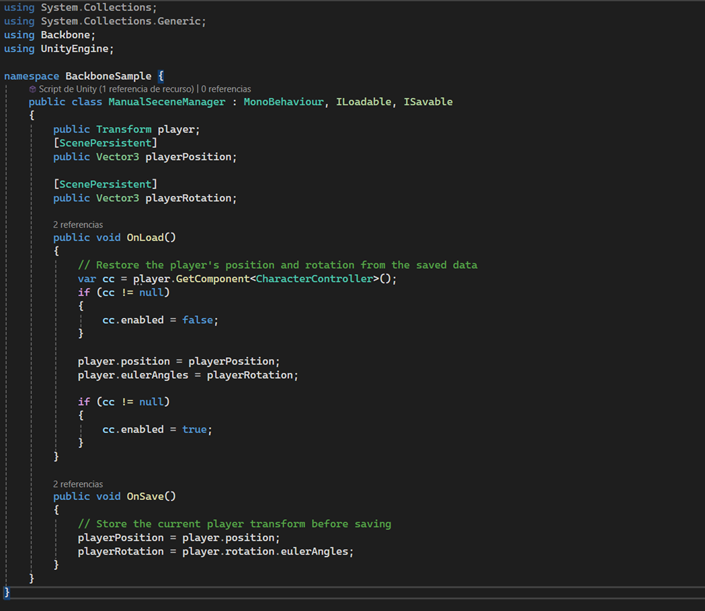Click the highlighted closing namespace brace
This screenshot has width=705, height=611.
(x=7, y=592)
